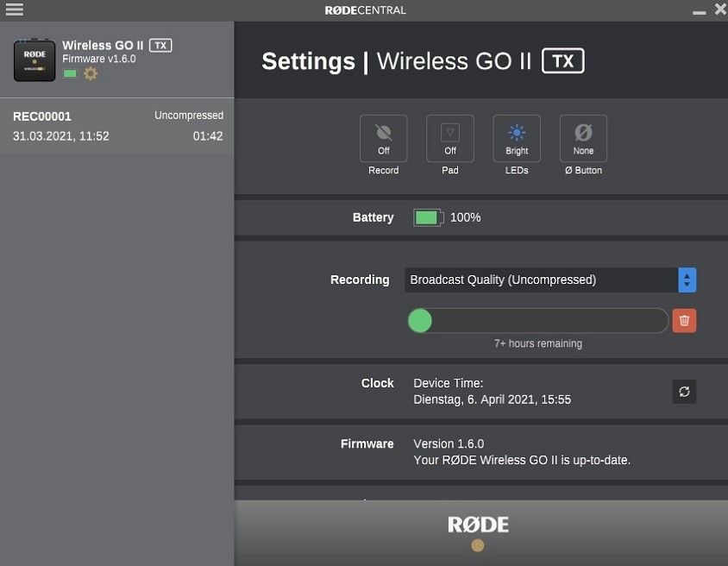Click the sidebar battery indicator
This screenshot has width=728, height=566.
pos(71,73)
